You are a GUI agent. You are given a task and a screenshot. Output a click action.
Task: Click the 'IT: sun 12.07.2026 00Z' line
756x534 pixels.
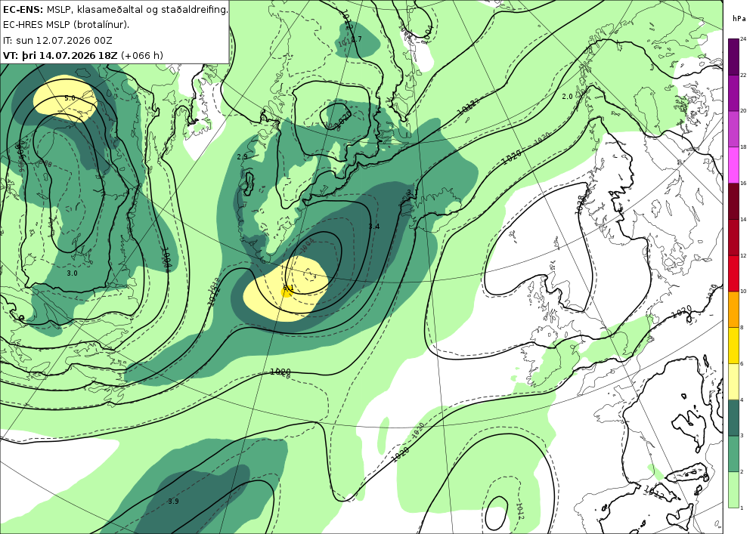click(57, 41)
